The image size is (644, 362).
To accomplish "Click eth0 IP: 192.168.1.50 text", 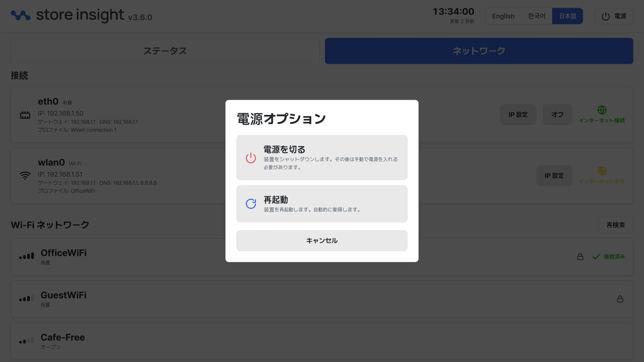I will (61, 113).
